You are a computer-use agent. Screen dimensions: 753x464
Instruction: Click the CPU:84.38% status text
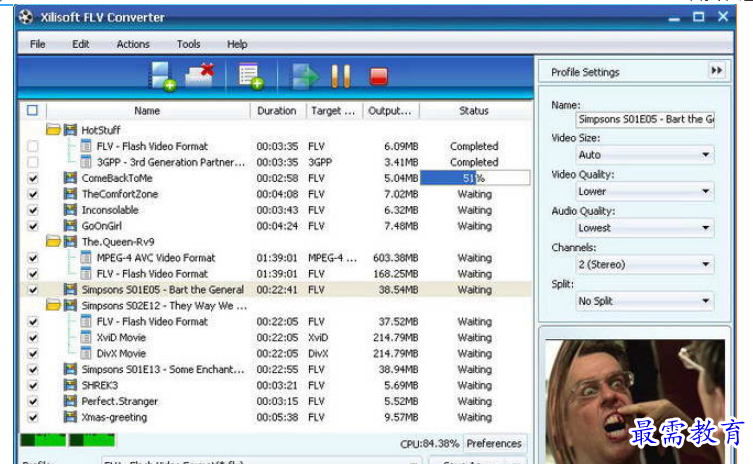coord(429,443)
